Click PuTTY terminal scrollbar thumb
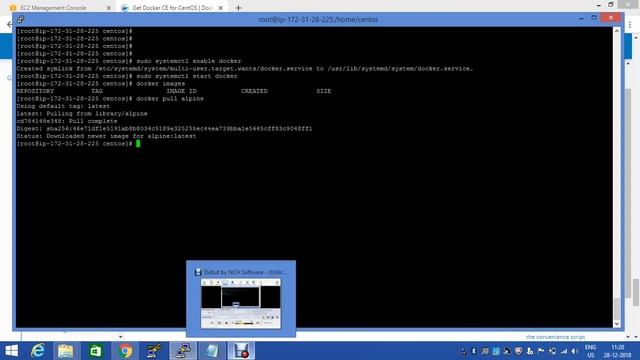This screenshot has width=640, height=360. [617, 309]
